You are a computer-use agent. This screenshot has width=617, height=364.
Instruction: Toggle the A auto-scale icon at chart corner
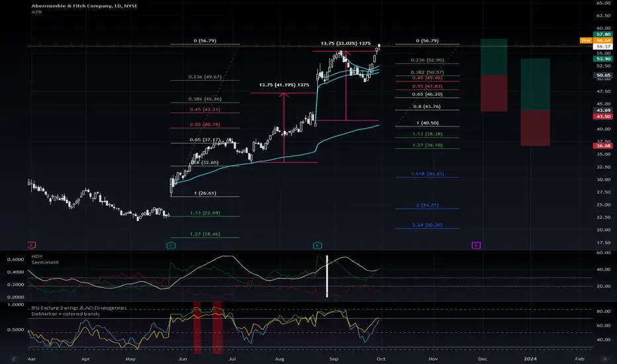pyautogui.click(x=605, y=359)
